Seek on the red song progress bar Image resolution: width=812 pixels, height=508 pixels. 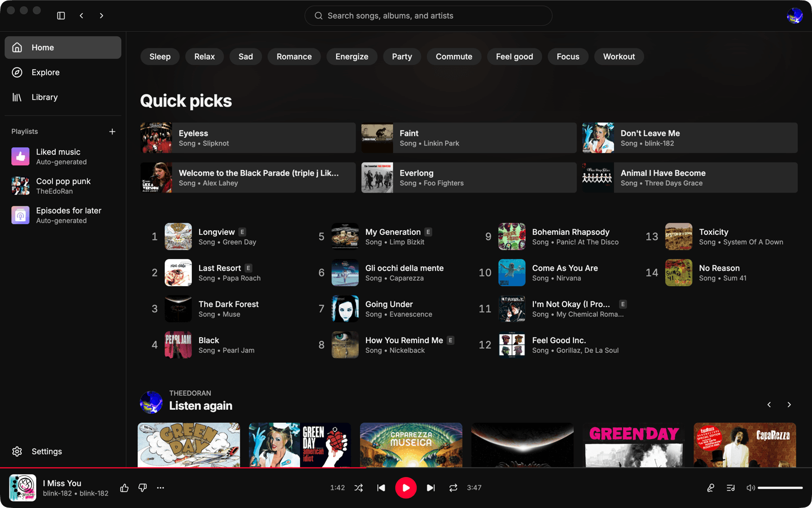click(406, 467)
